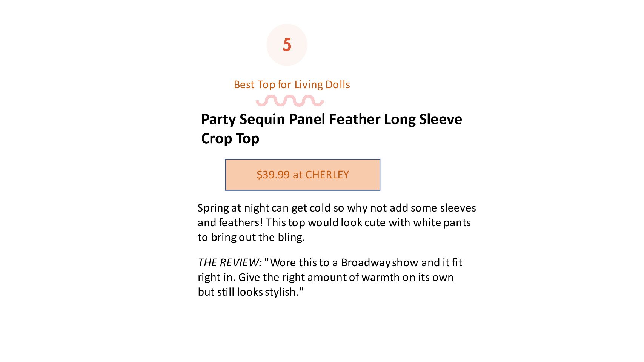
Task: Click the circled number 5 badge
Action: [287, 45]
